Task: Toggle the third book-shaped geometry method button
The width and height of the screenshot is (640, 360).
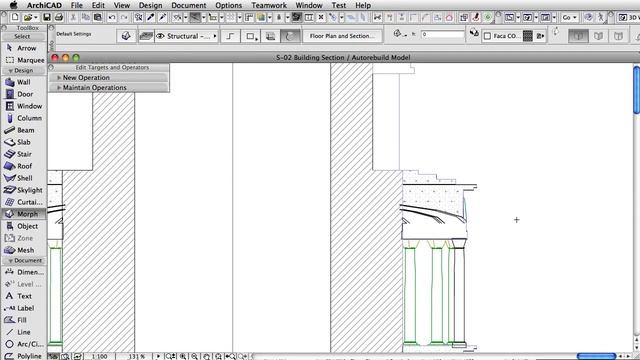Action: 618,36
